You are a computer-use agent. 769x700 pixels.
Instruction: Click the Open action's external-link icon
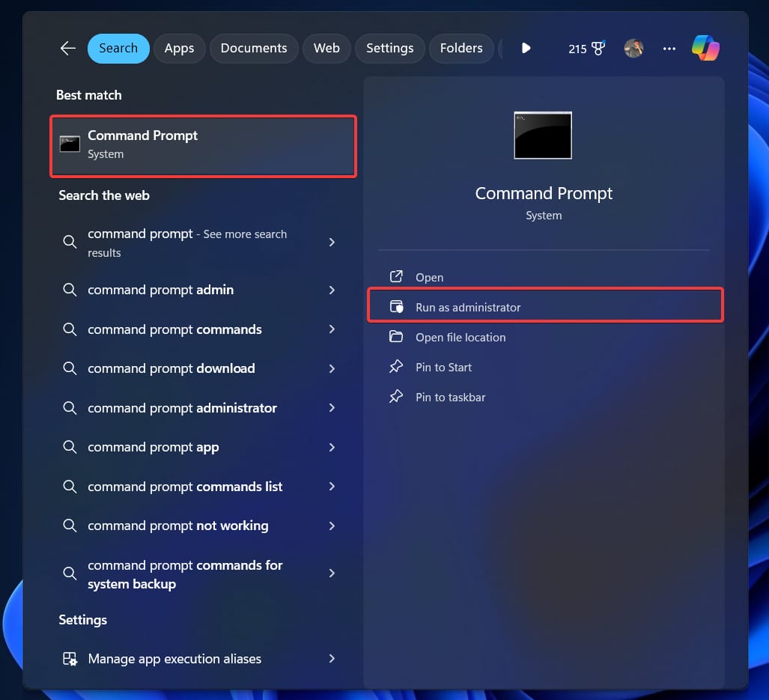396,276
